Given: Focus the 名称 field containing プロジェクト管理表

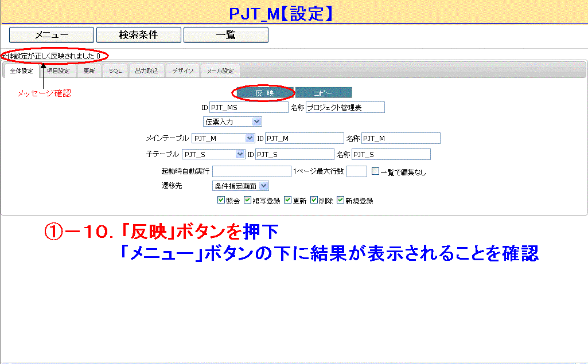Looking at the screenshot, I should tap(345, 107).
